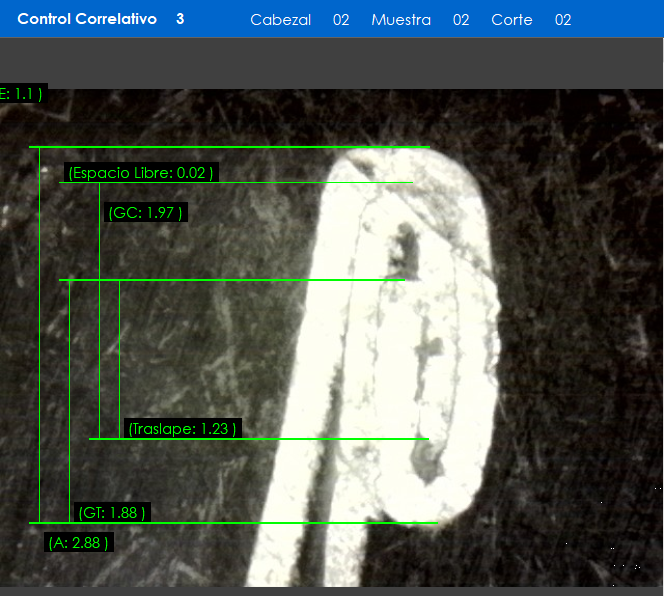Click the Control Correlativo title label

coord(87,19)
